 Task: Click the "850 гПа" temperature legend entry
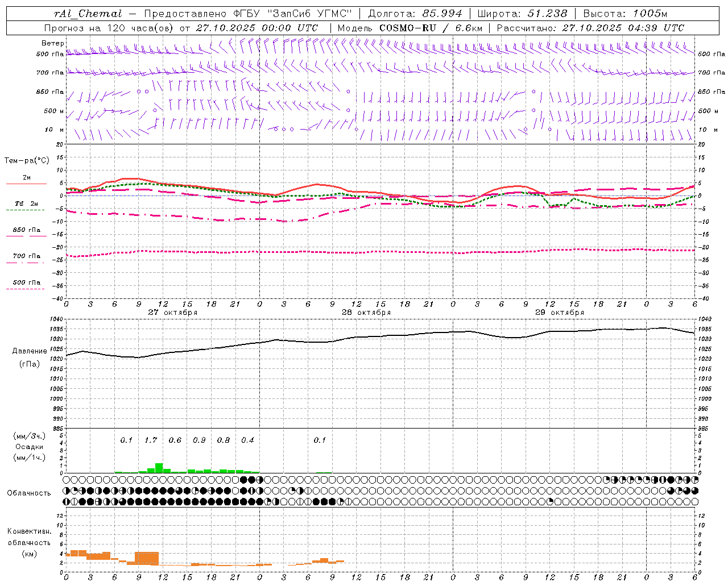(x=26, y=230)
